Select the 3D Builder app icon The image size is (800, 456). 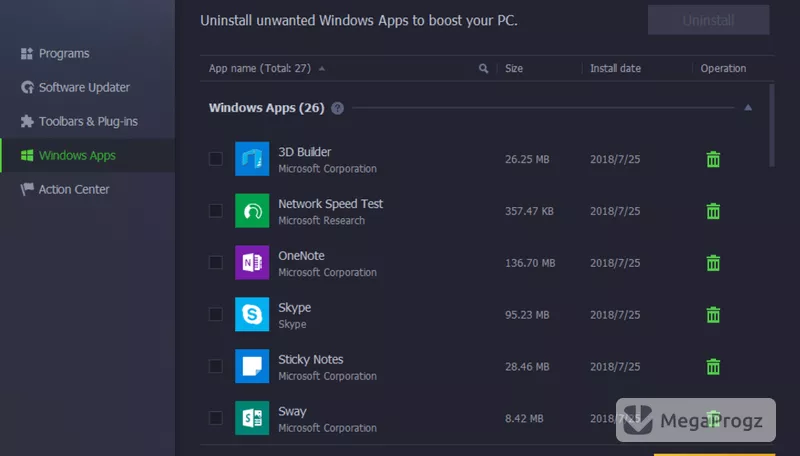point(252,159)
